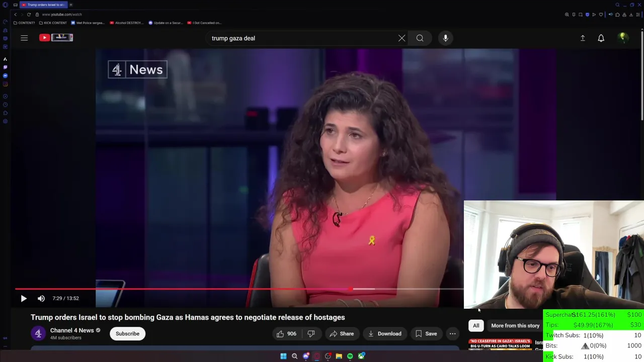The width and height of the screenshot is (644, 362).
Task: Reload the current page
Action: pyautogui.click(x=29, y=15)
